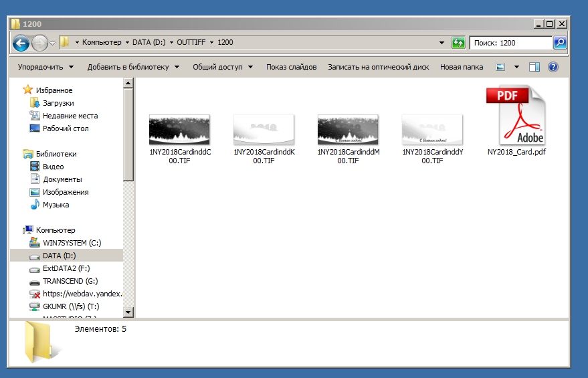Click file name 'NY2018_Card.pdf' label

(x=516, y=152)
